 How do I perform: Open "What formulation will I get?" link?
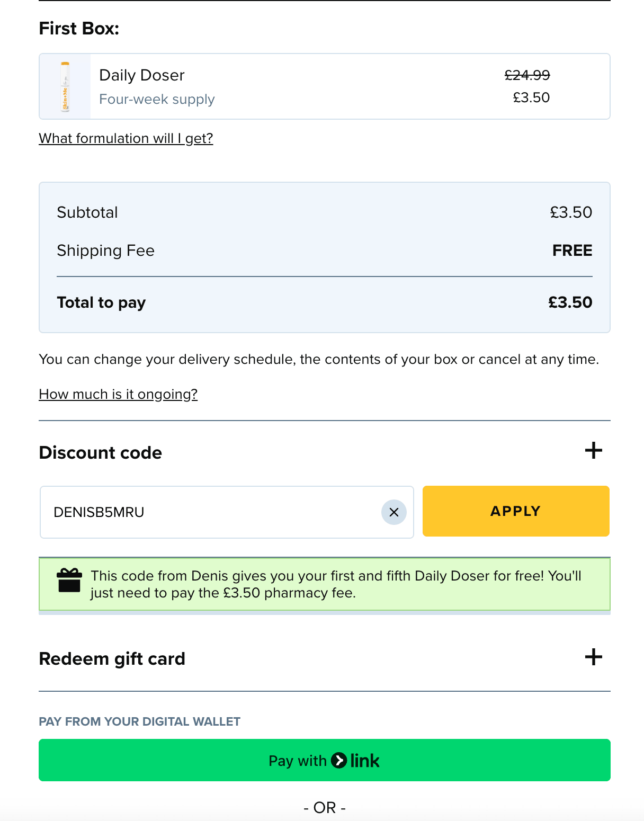tap(126, 138)
